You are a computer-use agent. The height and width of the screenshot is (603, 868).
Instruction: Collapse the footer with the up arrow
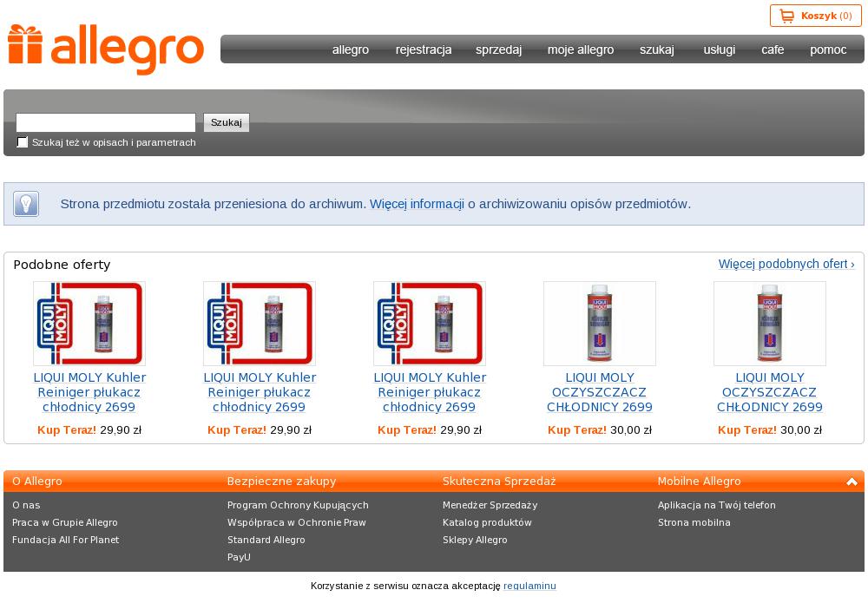click(x=852, y=482)
